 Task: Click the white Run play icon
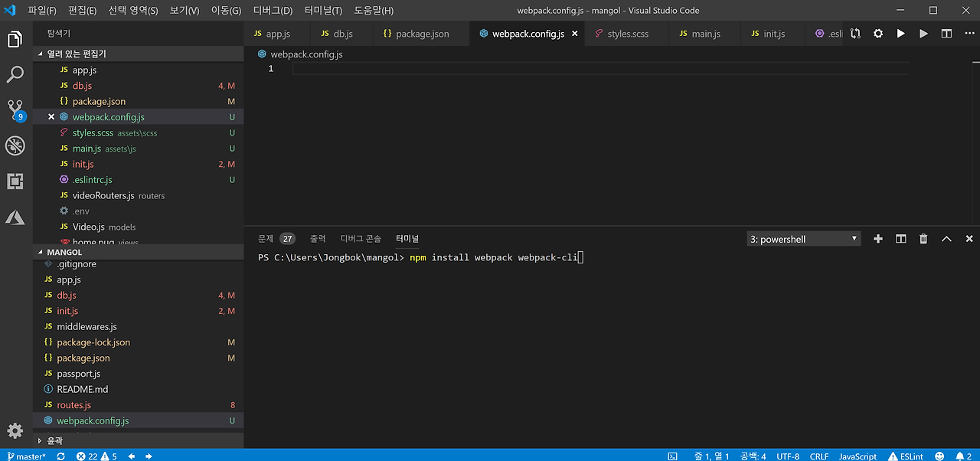coord(901,34)
